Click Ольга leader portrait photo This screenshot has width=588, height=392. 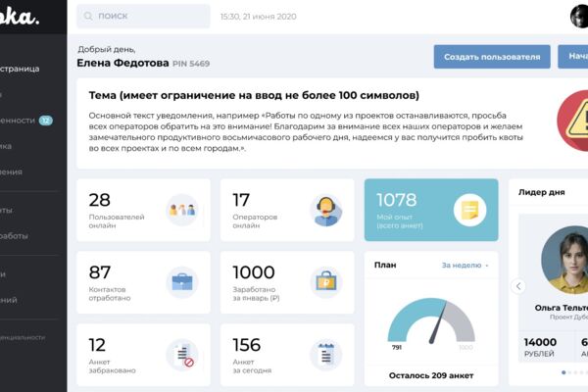564,260
